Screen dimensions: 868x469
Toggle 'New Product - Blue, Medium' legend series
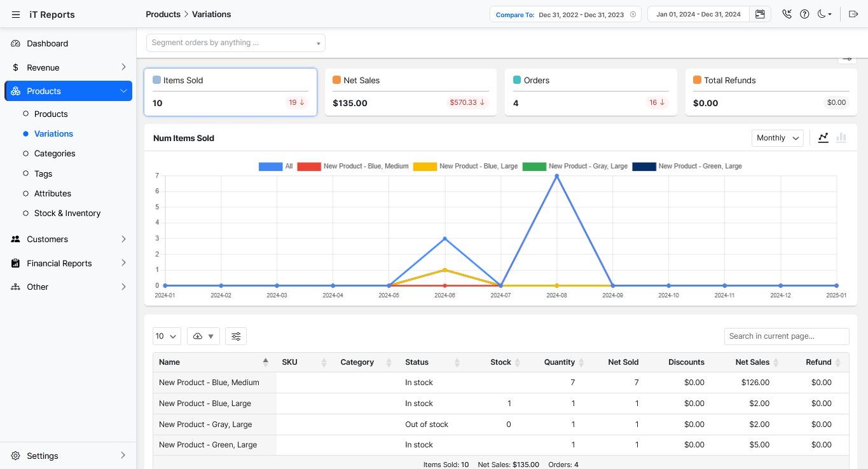[353, 166]
